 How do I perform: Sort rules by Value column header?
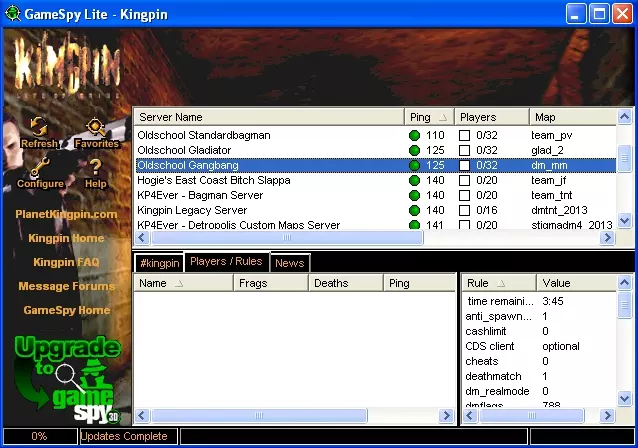tap(577, 283)
